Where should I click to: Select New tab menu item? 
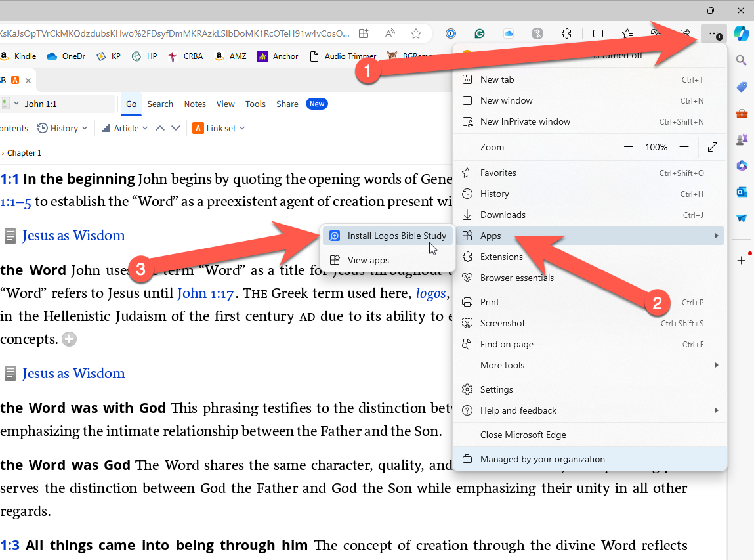pos(590,80)
